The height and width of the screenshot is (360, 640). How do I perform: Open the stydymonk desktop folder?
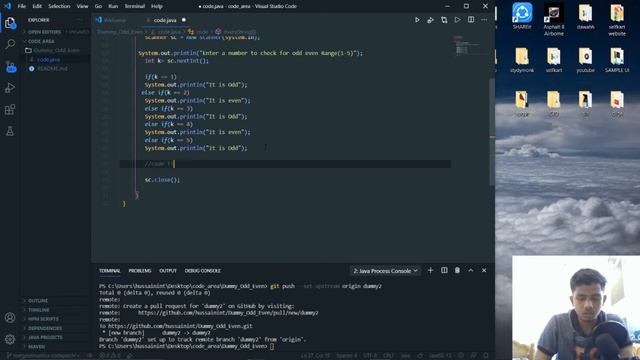pos(522,60)
